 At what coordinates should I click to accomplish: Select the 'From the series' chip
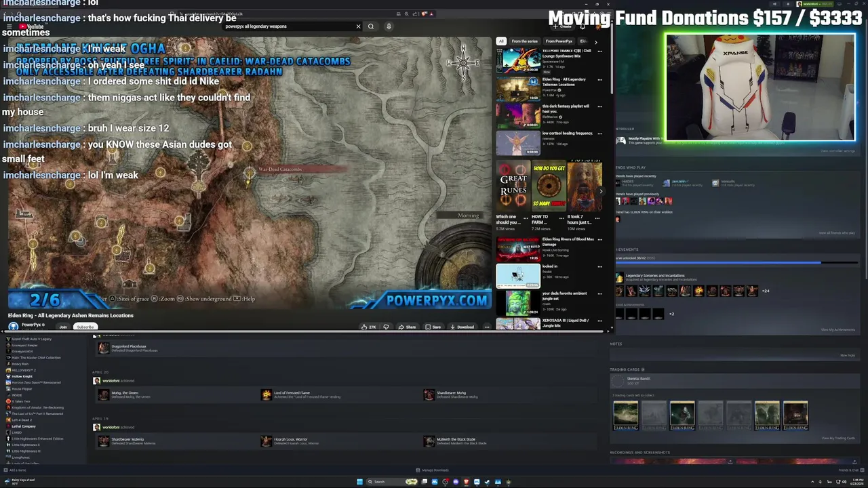coord(524,41)
